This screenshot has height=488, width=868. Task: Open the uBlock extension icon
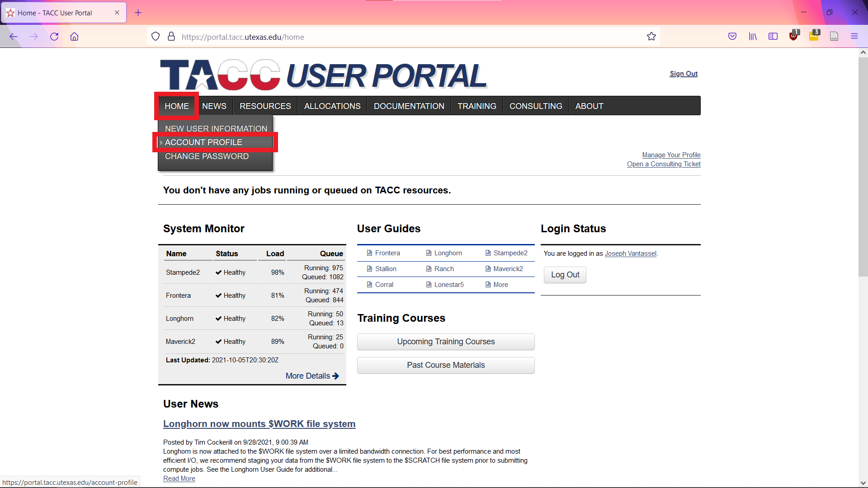pos(793,36)
